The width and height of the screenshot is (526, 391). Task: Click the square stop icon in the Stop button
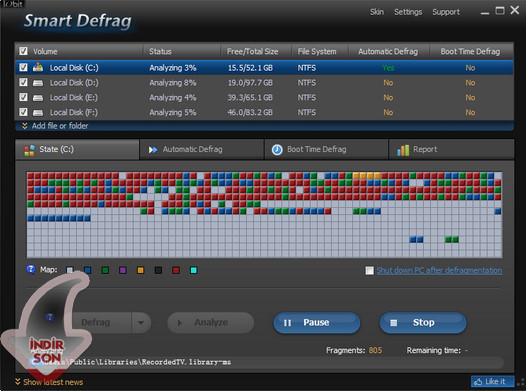click(x=393, y=323)
